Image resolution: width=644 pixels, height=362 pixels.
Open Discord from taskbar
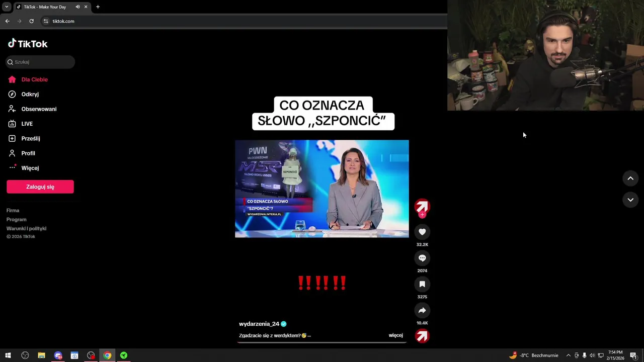click(58, 355)
